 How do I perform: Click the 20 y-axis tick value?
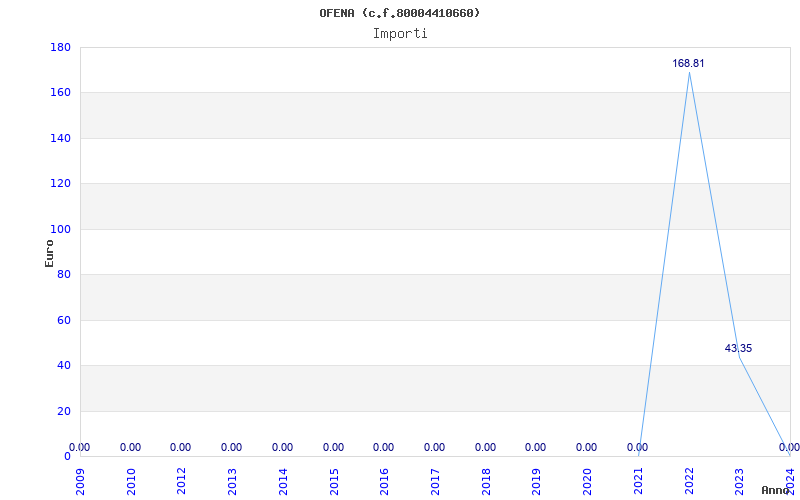click(64, 411)
